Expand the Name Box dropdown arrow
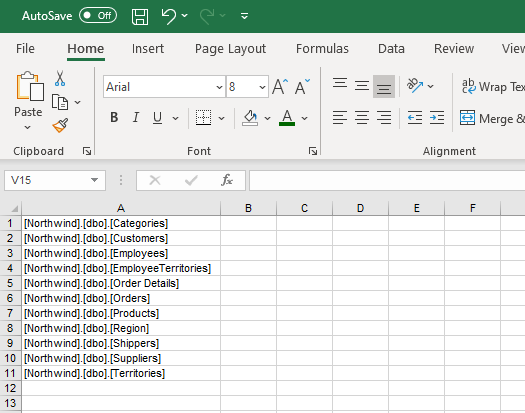Screen dimensions: 525x413 pyautogui.click(x=95, y=180)
